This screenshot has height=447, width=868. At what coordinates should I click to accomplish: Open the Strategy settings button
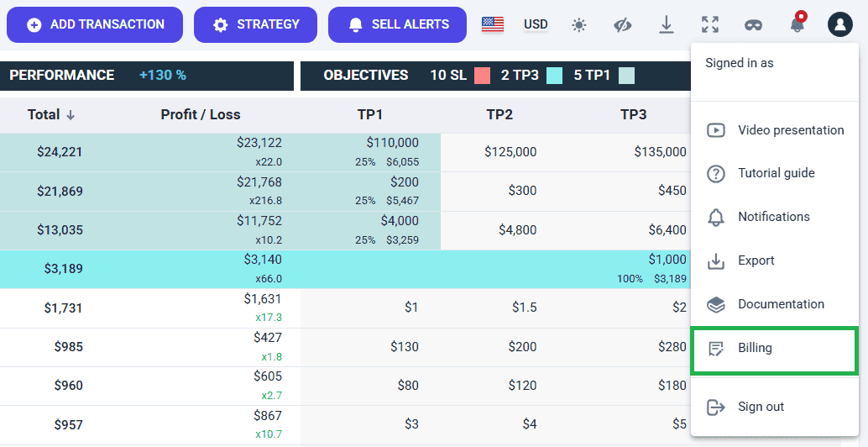pos(255,24)
